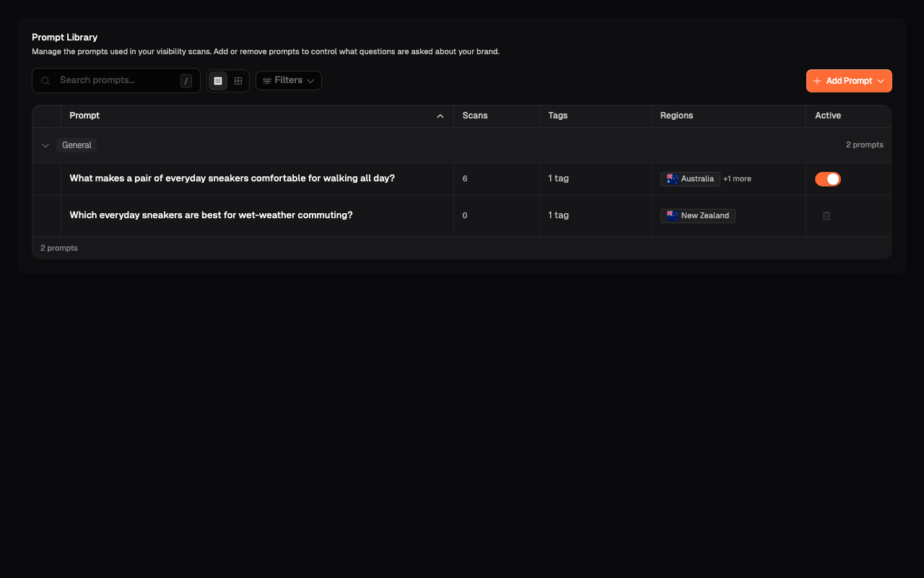Click the General group 2 prompts count

click(x=865, y=145)
